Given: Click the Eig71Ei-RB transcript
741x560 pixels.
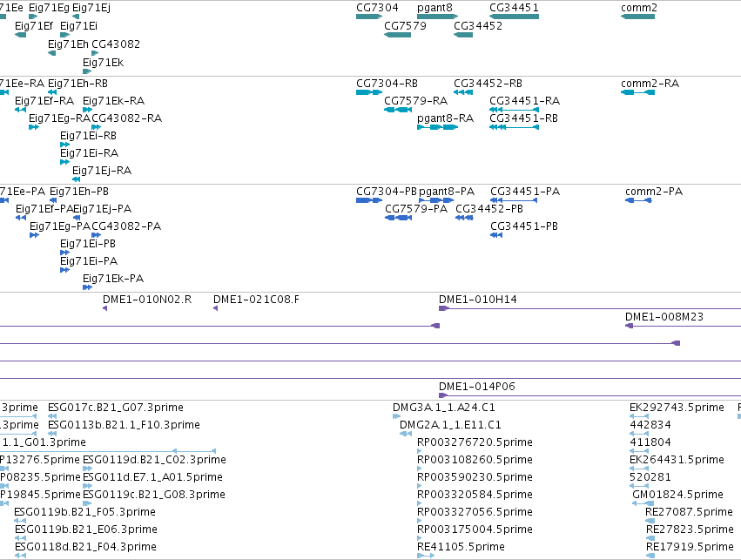Looking at the screenshot, I should pyautogui.click(x=64, y=145).
